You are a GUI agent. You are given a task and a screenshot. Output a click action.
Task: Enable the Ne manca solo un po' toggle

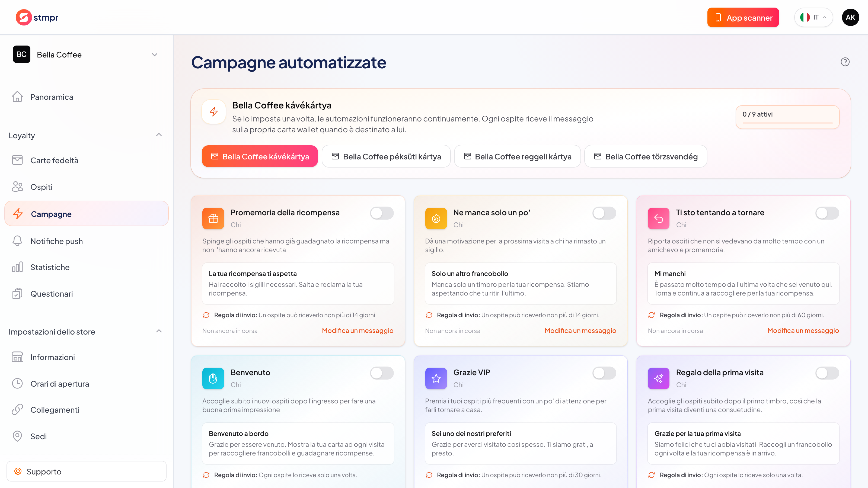click(604, 213)
